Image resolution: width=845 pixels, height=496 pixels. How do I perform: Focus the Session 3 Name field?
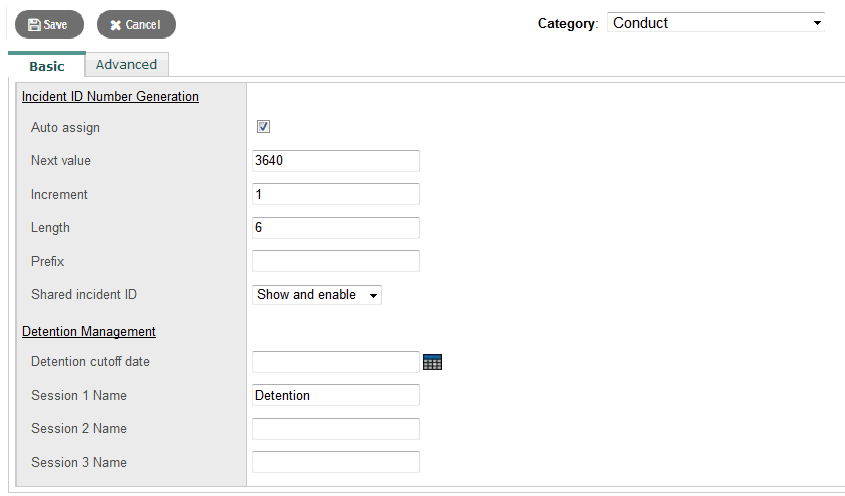pos(335,462)
